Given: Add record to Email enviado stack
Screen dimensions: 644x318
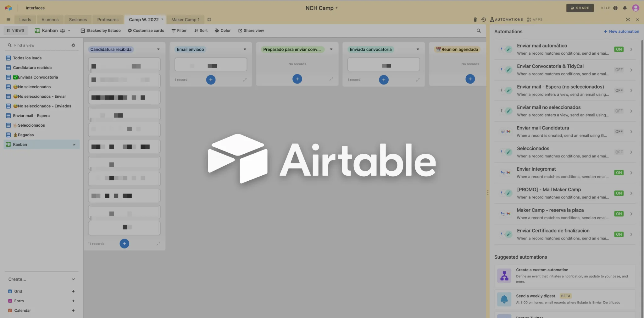Looking at the screenshot, I should coord(211,80).
